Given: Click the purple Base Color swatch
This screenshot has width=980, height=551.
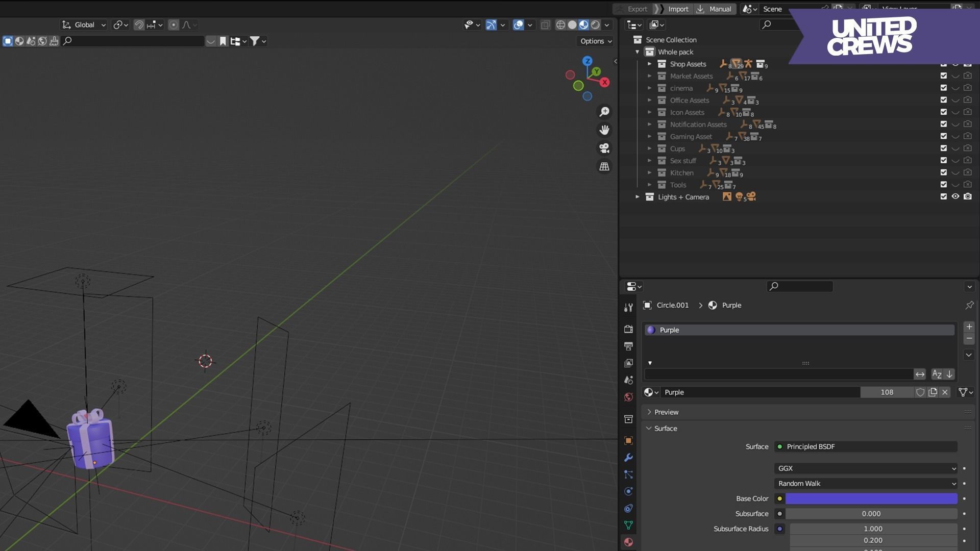Looking at the screenshot, I should click(x=871, y=499).
